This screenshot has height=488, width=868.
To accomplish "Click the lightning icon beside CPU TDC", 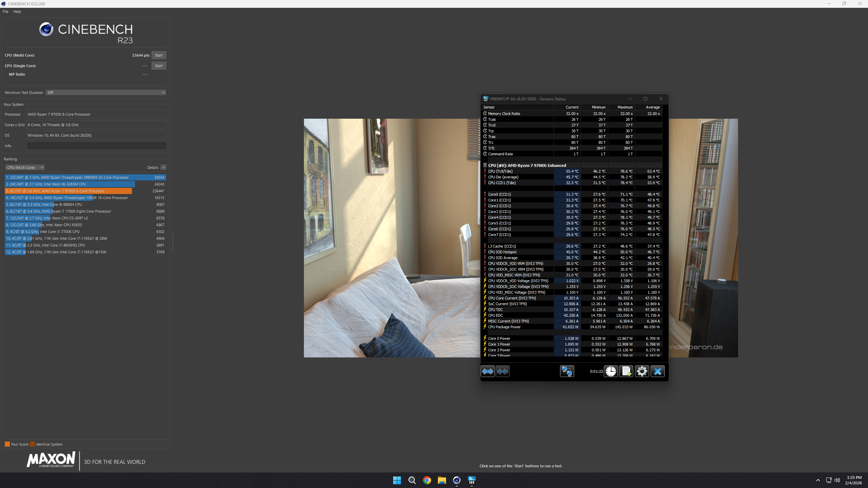I will coord(485,310).
